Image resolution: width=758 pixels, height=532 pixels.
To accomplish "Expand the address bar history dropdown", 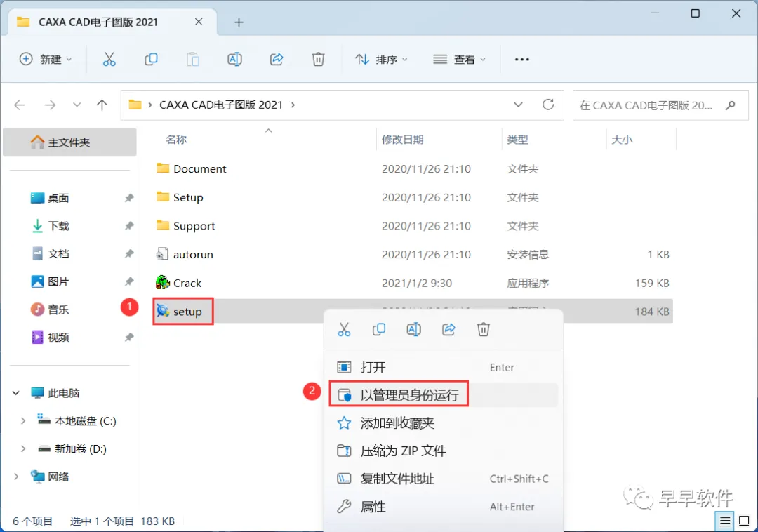I will tap(518, 105).
